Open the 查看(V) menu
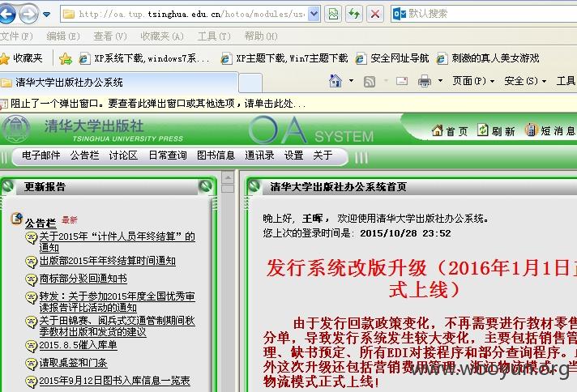Viewport: 577px width, 392px height. (x=110, y=36)
